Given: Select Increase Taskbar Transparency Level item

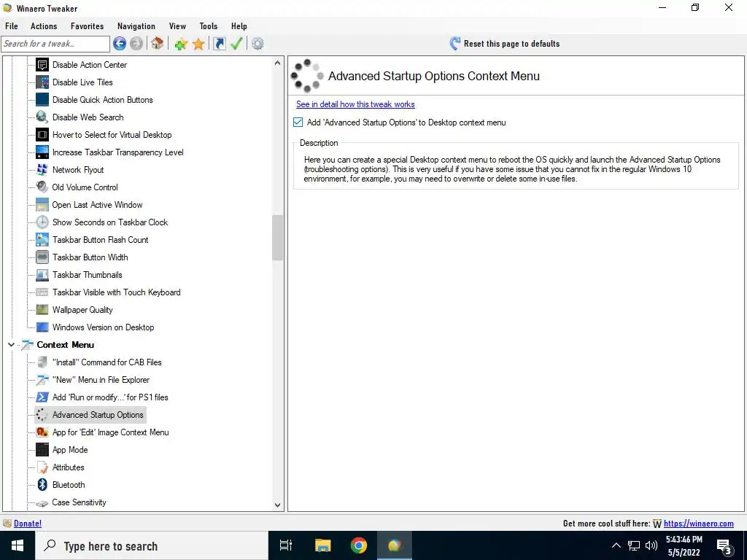Looking at the screenshot, I should 117,152.
